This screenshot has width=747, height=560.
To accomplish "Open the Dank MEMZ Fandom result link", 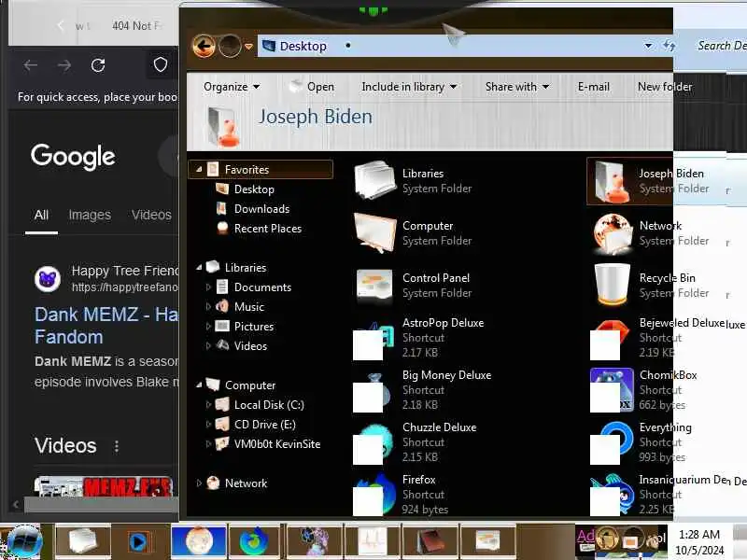I will [x=106, y=326].
